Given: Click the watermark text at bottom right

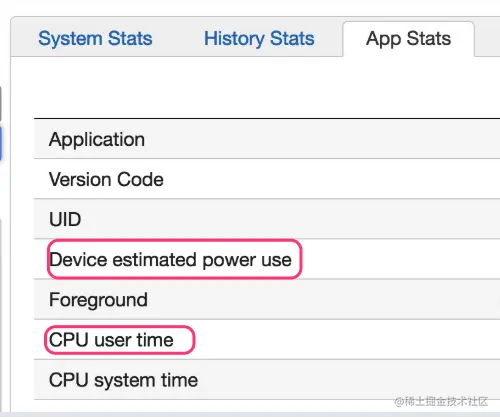Looking at the screenshot, I should (x=441, y=401).
